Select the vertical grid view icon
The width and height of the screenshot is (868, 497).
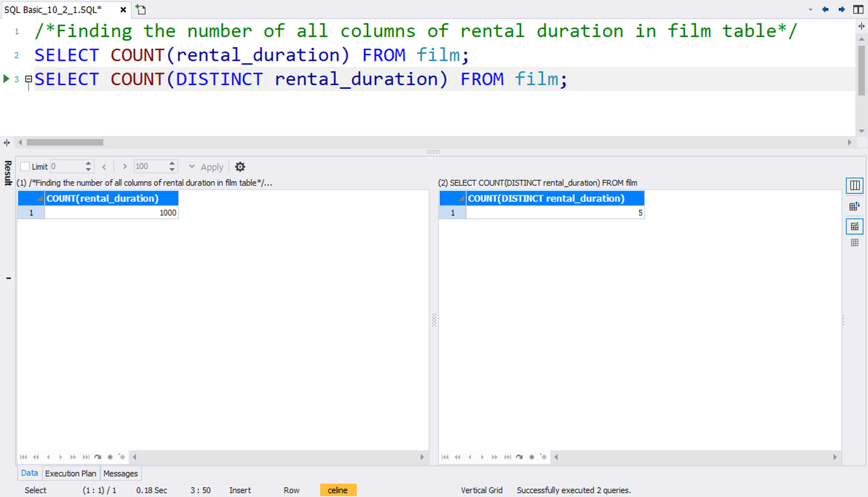tap(854, 185)
